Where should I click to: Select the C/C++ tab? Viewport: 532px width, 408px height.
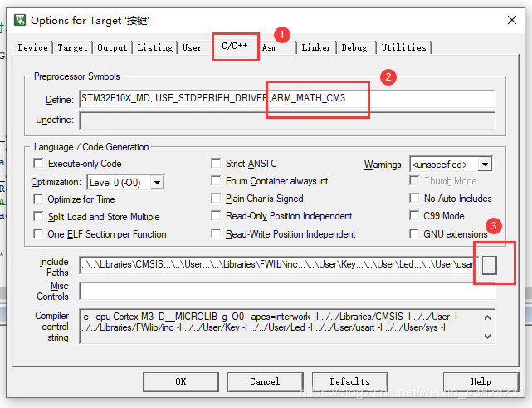coord(235,46)
